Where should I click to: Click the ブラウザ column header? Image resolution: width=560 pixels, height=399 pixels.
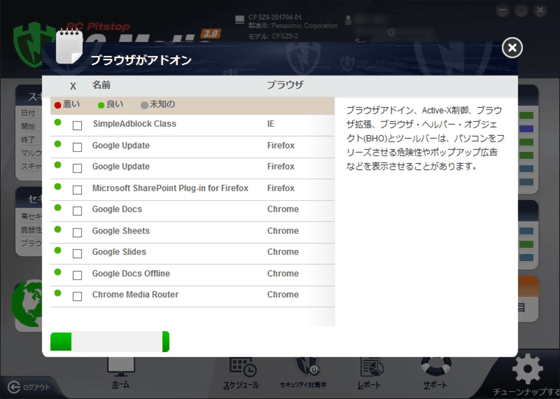[x=285, y=85]
